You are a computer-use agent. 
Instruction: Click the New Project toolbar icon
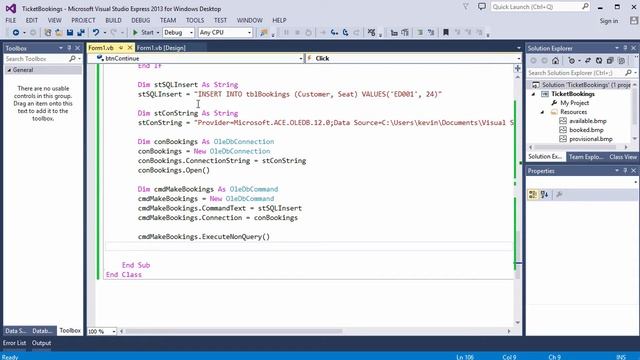coord(48,32)
